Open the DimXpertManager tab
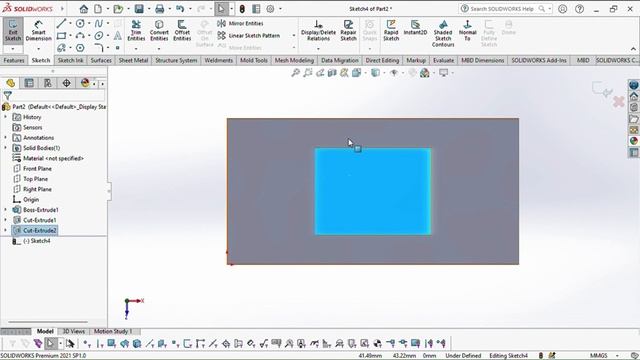640x360 pixels. [x=66, y=83]
